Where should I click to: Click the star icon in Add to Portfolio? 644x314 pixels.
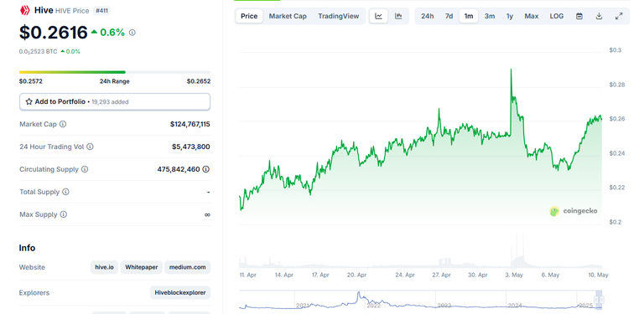29,101
